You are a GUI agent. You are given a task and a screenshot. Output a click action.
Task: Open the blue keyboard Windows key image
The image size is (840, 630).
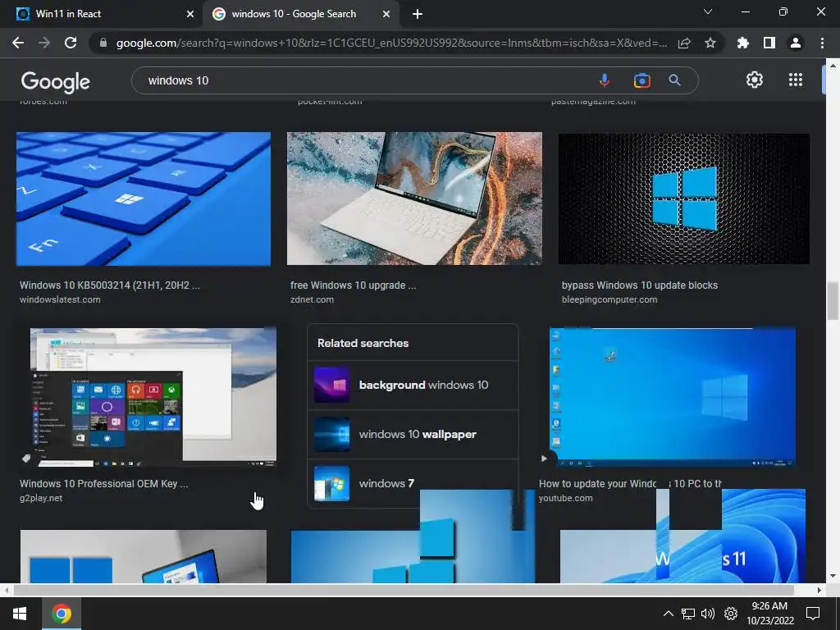[x=144, y=199]
